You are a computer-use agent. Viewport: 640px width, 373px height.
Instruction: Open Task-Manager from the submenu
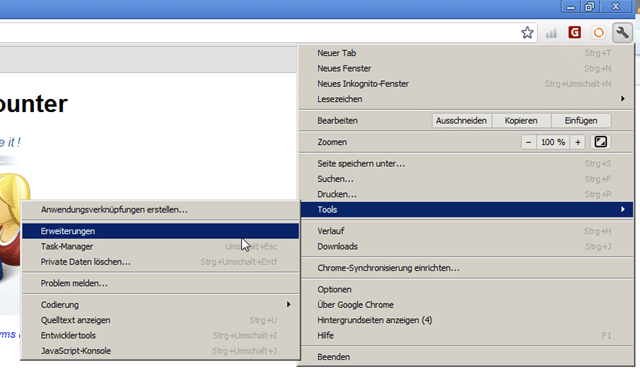(x=160, y=246)
